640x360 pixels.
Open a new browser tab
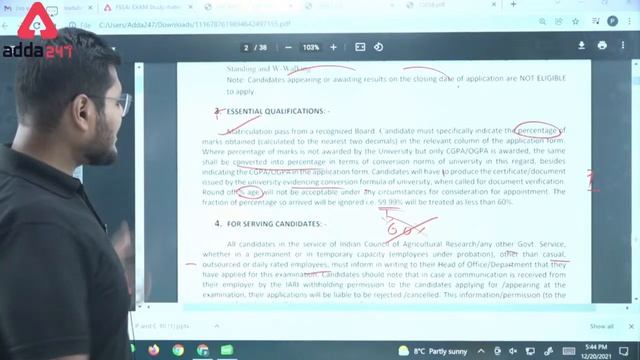(x=513, y=4)
